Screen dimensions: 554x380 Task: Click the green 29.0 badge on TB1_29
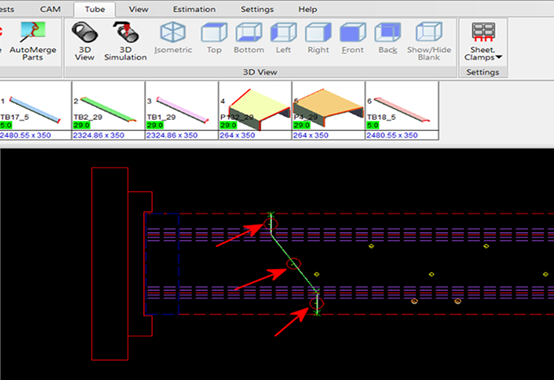pos(155,125)
